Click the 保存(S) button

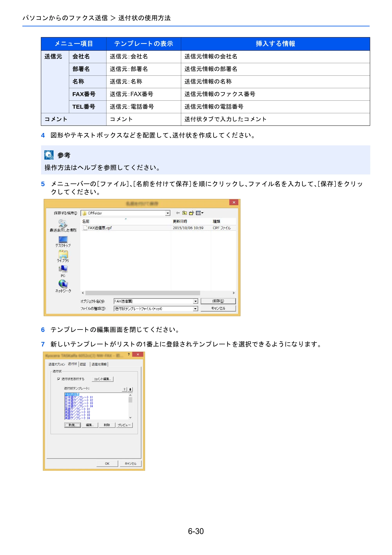click(x=218, y=301)
